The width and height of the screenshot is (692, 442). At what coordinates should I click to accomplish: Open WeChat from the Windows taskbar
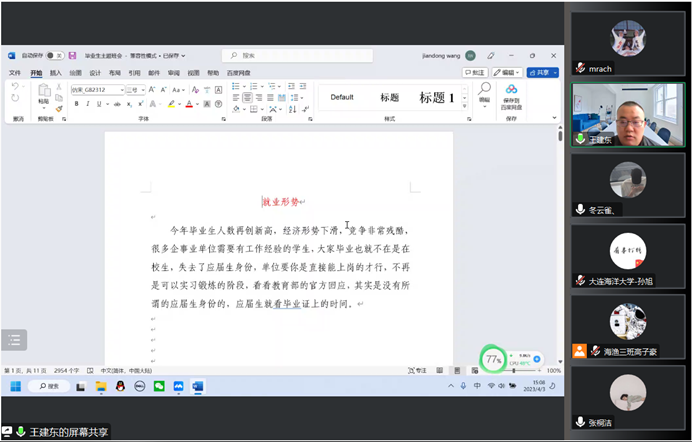160,386
